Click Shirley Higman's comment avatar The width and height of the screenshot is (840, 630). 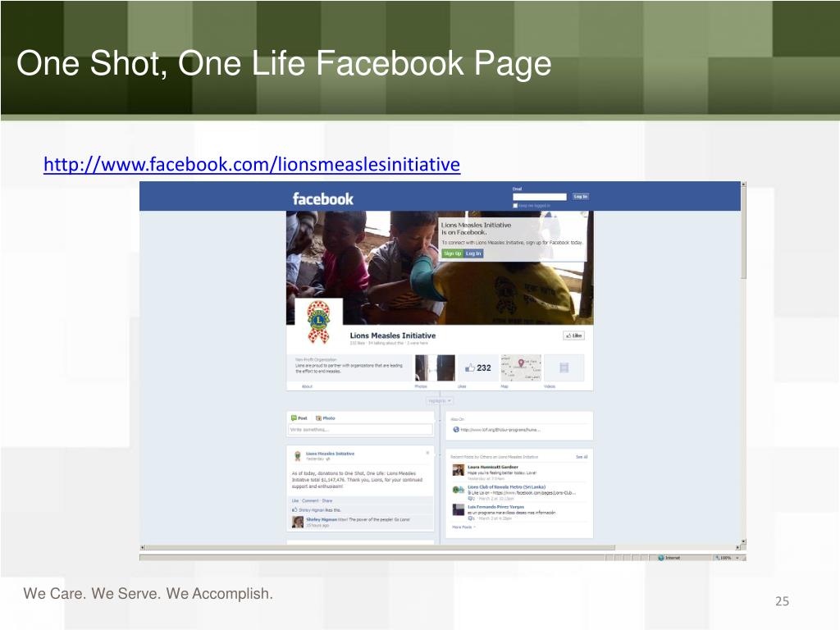pos(298,522)
